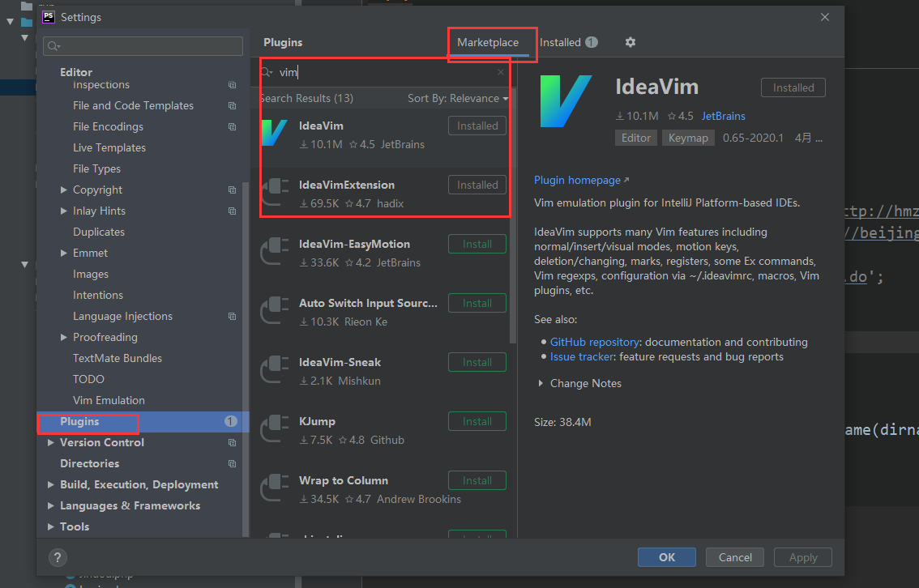Select the Editor settings category
Viewport: 919px width, 588px height.
(76, 72)
